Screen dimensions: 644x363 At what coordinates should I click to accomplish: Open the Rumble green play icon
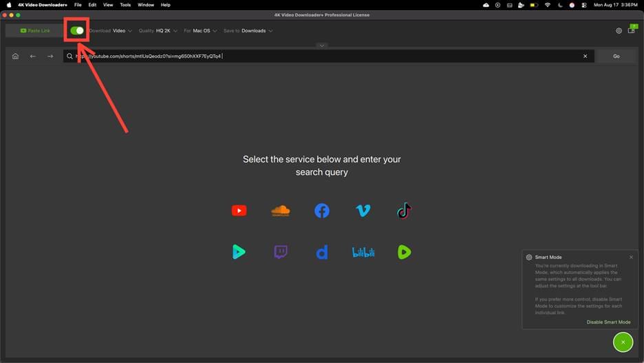tap(404, 252)
